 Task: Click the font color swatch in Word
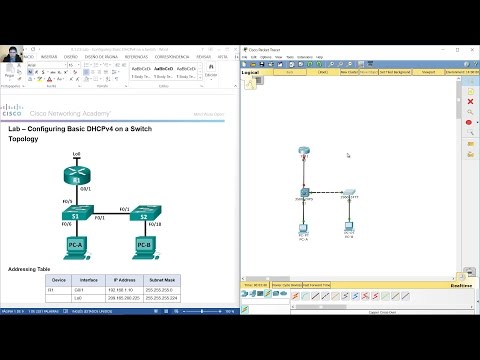49,79
